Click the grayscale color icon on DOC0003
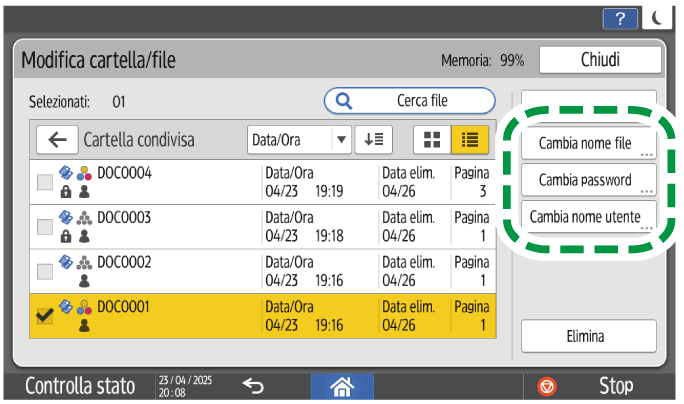The height and width of the screenshot is (404, 684). [84, 218]
